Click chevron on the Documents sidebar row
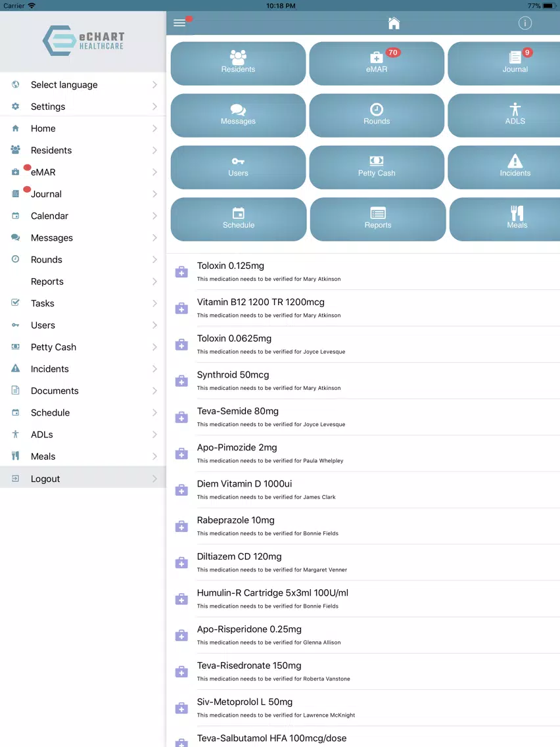The height and width of the screenshot is (747, 560). point(154,391)
